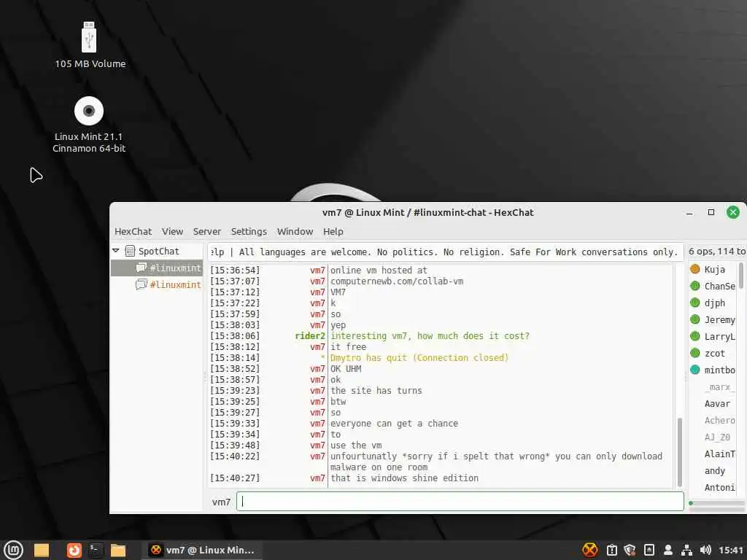Open the update manager shield tray icon
The image size is (747, 560).
[630, 551]
